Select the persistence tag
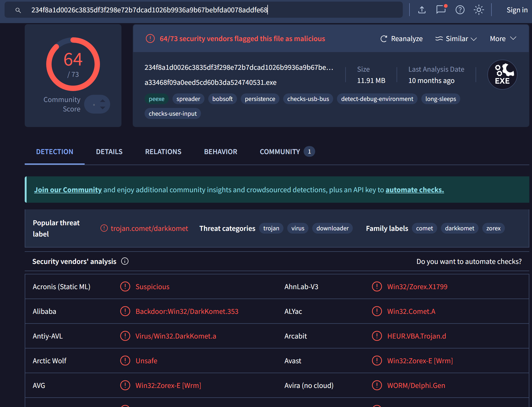Image resolution: width=532 pixels, height=407 pixels. (260, 99)
